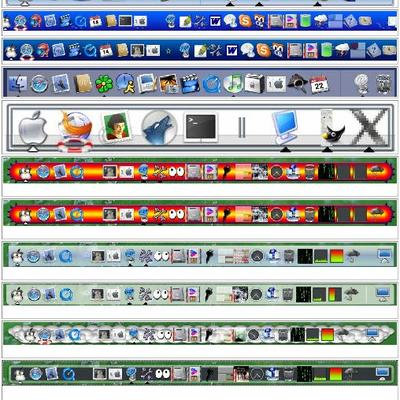Open Word W icon in lighter blue dock
This screenshot has width=400, height=400.
[216, 22]
